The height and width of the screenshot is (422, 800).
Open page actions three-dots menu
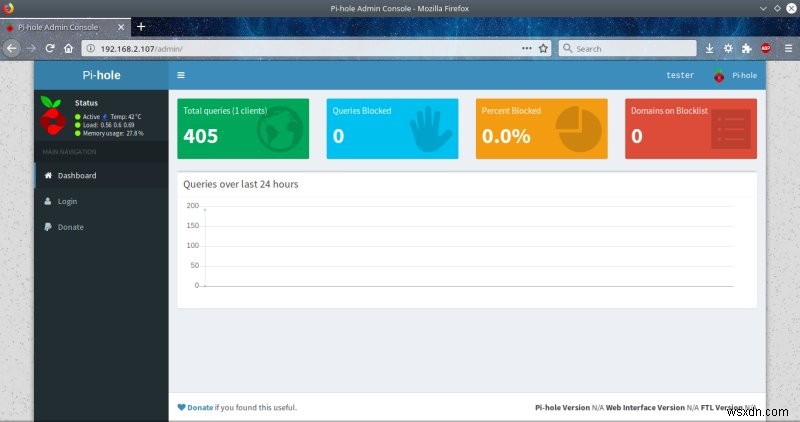tap(527, 48)
